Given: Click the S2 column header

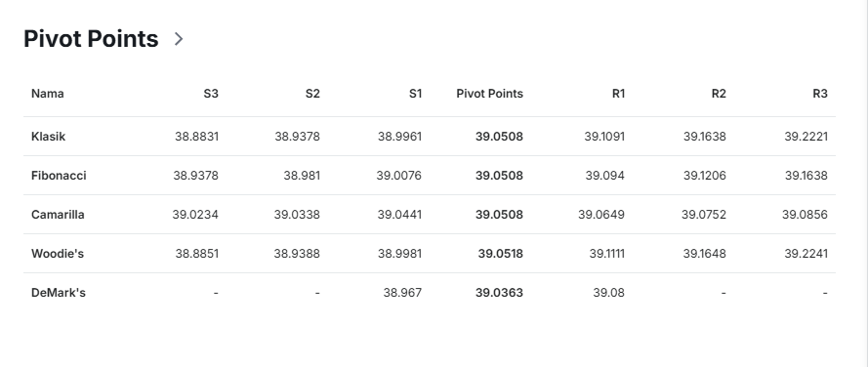Looking at the screenshot, I should tap(312, 94).
